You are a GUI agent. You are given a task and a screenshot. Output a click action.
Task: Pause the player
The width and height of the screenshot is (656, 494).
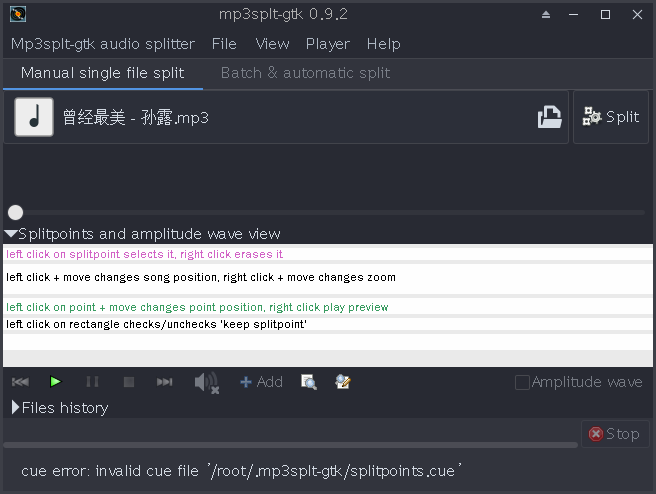pos(92,381)
